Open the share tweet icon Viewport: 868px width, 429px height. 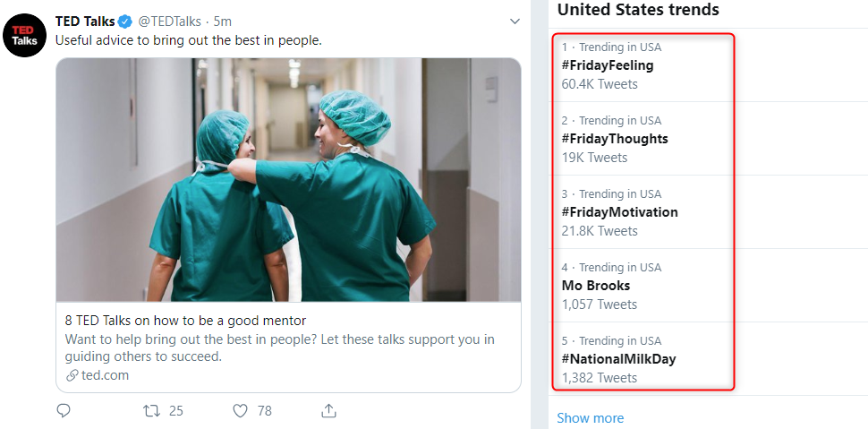pos(328,410)
